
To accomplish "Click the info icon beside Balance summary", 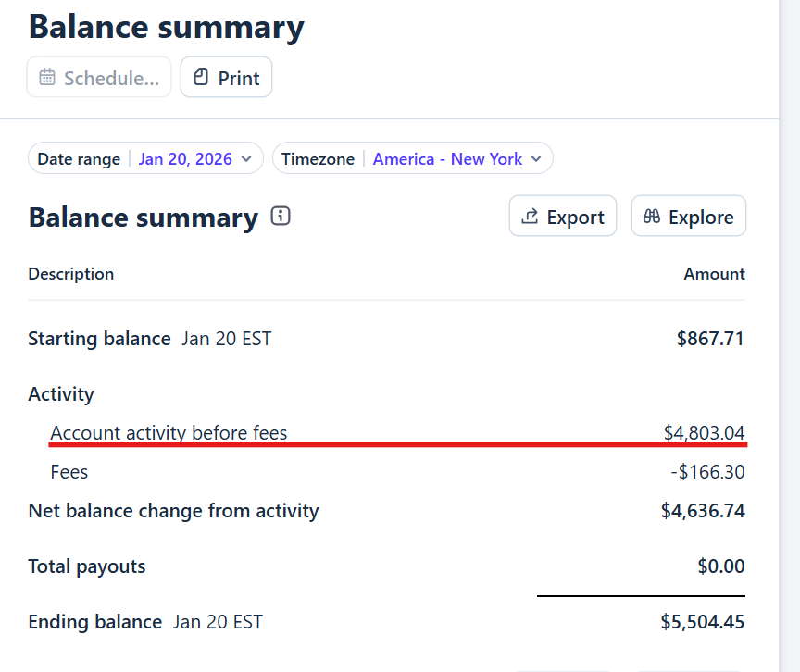I will click(281, 217).
